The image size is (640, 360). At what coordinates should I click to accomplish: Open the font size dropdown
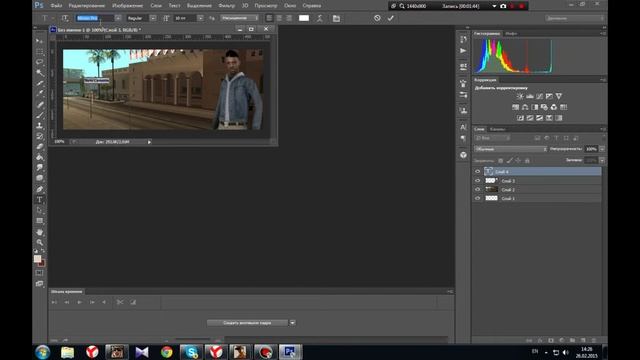(200, 18)
